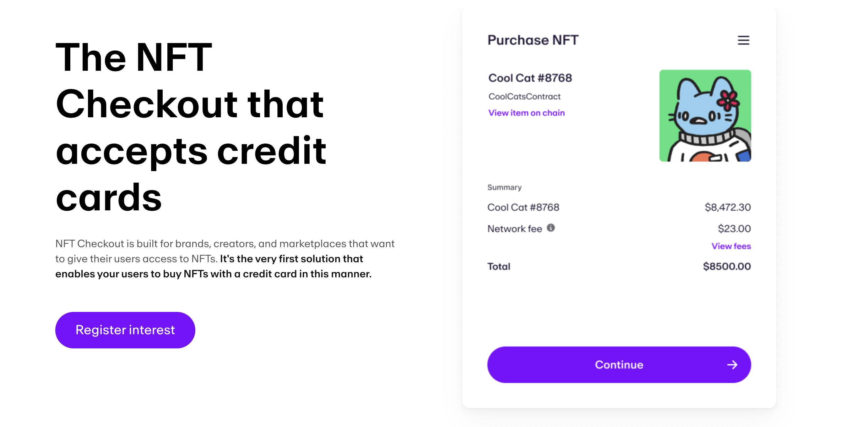
Task: Click the Network fee info icon
Action: click(x=551, y=228)
